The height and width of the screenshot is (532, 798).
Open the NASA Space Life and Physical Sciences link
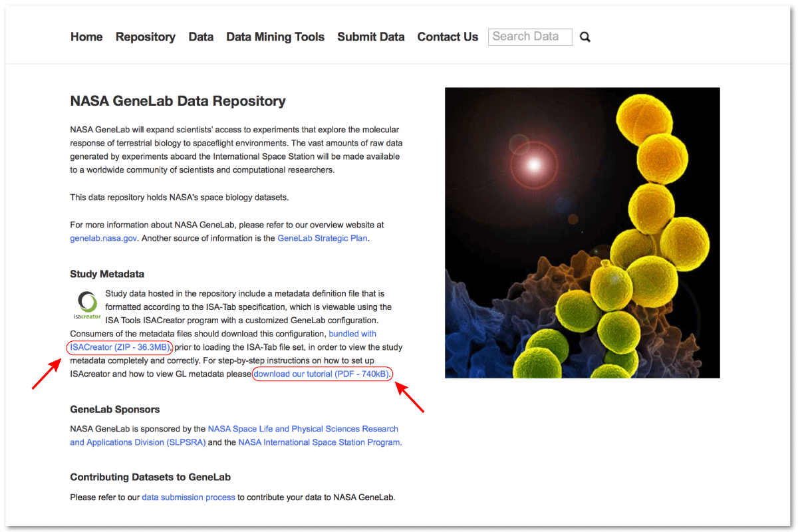tap(235, 436)
